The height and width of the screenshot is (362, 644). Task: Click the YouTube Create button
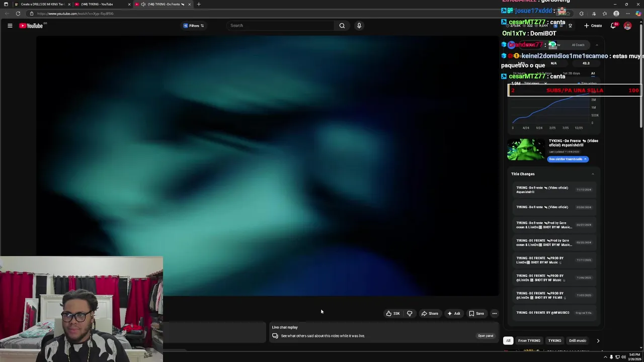point(593,26)
